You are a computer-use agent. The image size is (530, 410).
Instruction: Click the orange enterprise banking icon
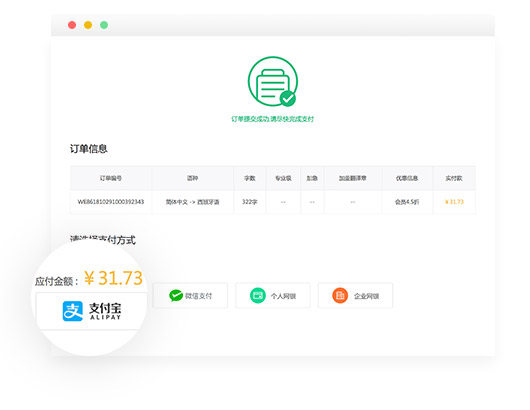tap(340, 295)
